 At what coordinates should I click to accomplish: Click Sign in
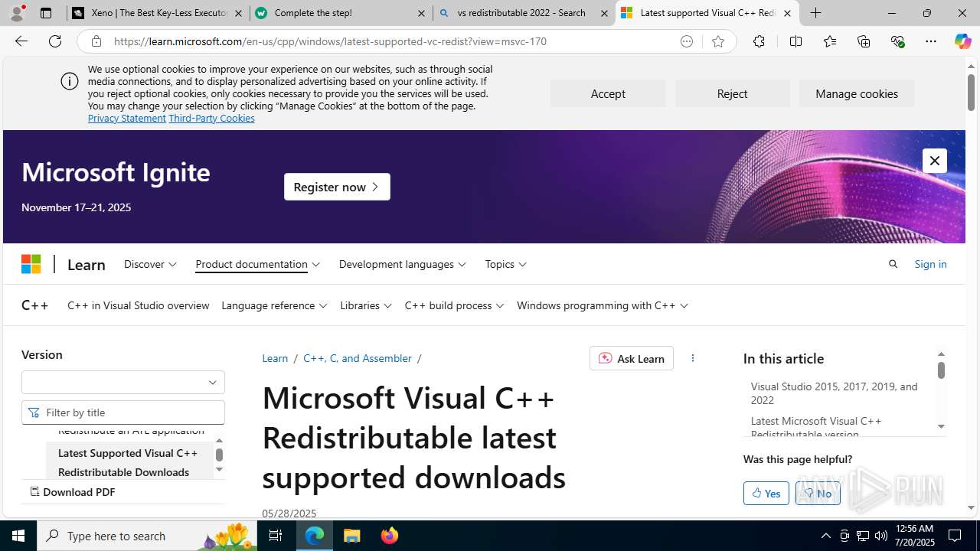[930, 264]
